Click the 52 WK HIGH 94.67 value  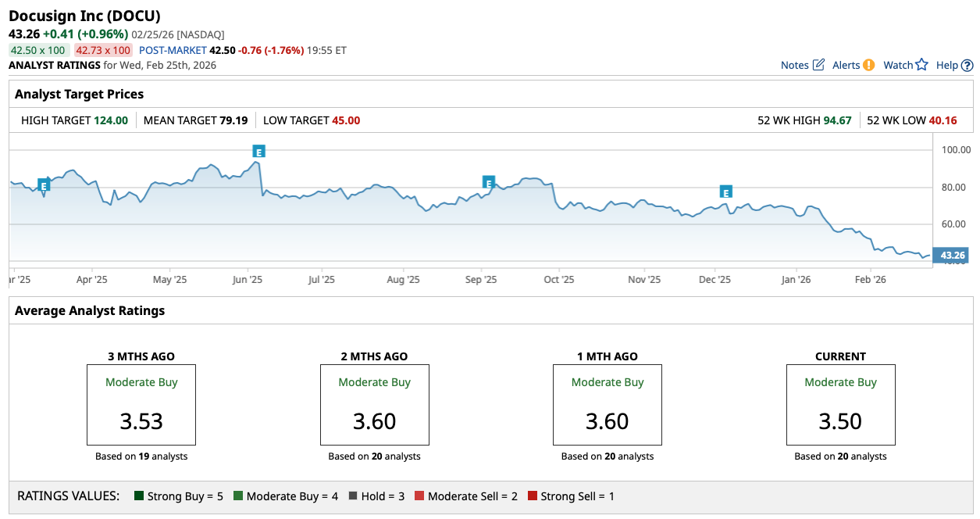pyautogui.click(x=837, y=120)
